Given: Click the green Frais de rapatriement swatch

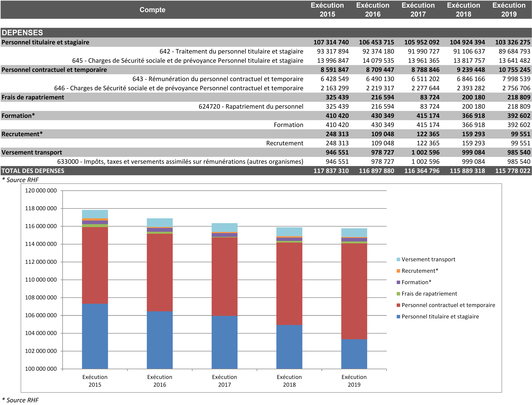Looking at the screenshot, I should tap(398, 294).
